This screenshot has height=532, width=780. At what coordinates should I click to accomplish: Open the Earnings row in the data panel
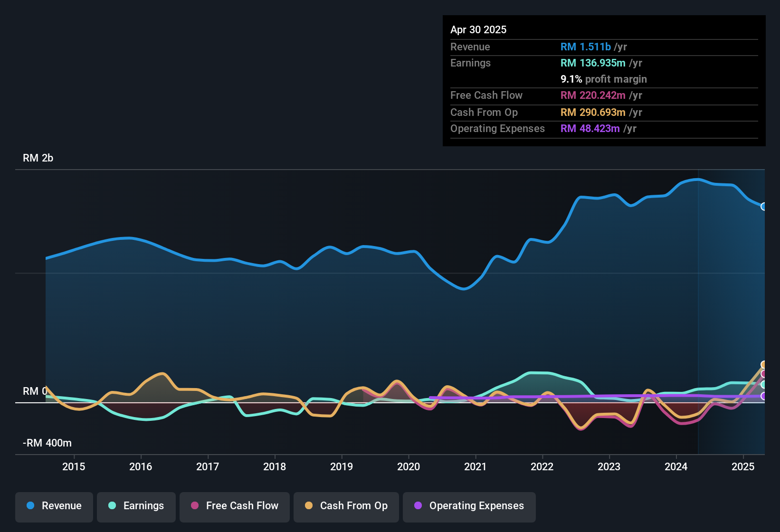click(x=470, y=63)
